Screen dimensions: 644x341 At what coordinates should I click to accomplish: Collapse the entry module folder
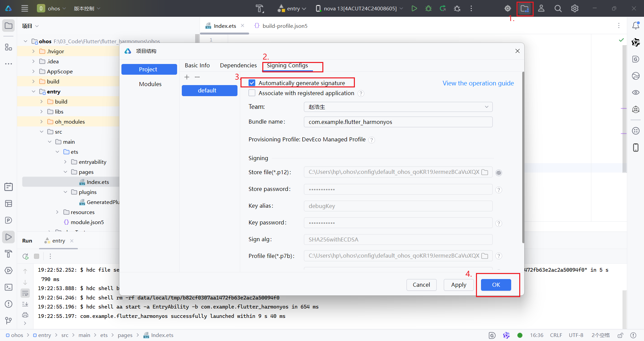pyautogui.click(x=33, y=91)
